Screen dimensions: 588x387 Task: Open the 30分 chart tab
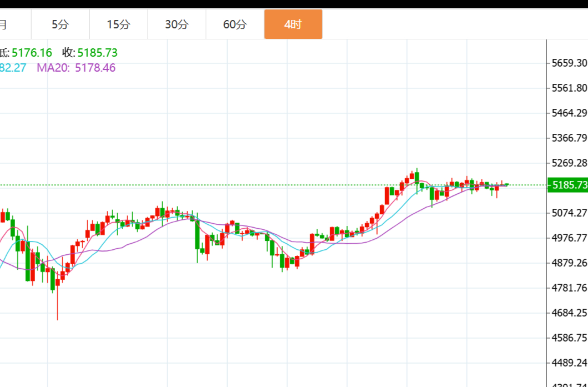click(x=176, y=24)
